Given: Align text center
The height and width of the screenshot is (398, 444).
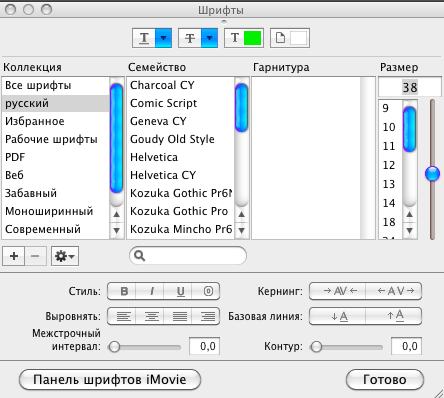Looking at the screenshot, I should pos(150,316).
